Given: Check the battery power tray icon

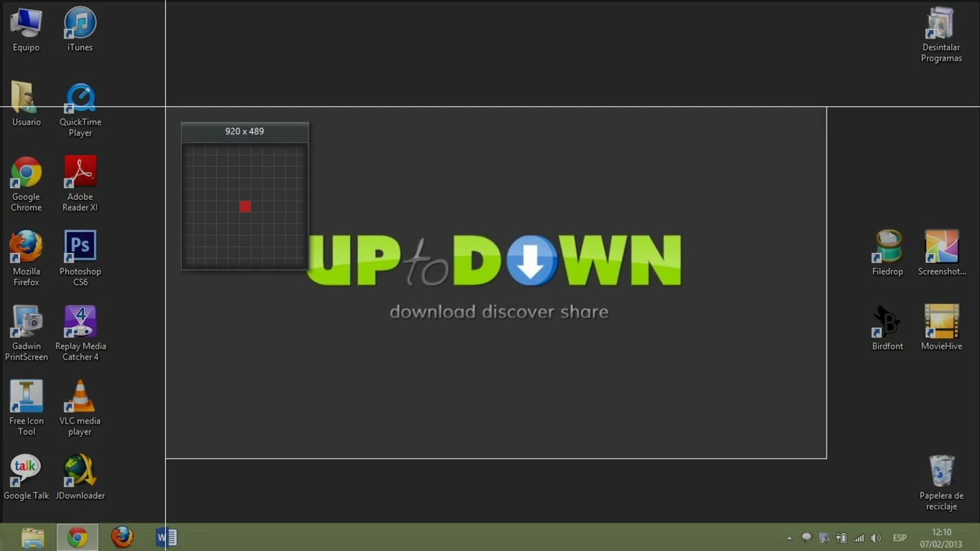Looking at the screenshot, I should 841,538.
